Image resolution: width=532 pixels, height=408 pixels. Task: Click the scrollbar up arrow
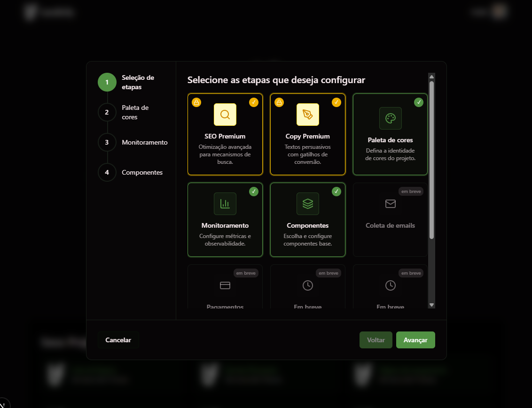coord(431,77)
